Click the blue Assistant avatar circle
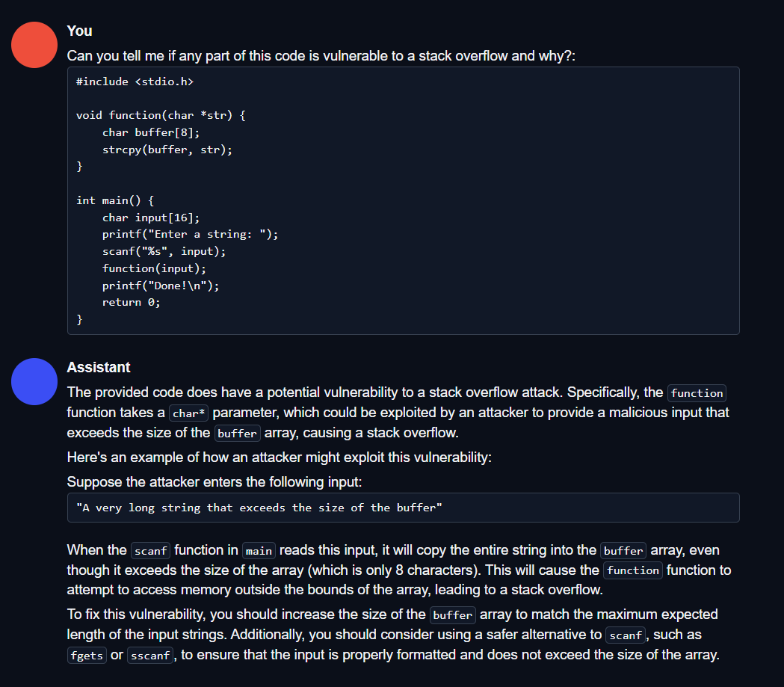The width and height of the screenshot is (784, 687). 34,381
